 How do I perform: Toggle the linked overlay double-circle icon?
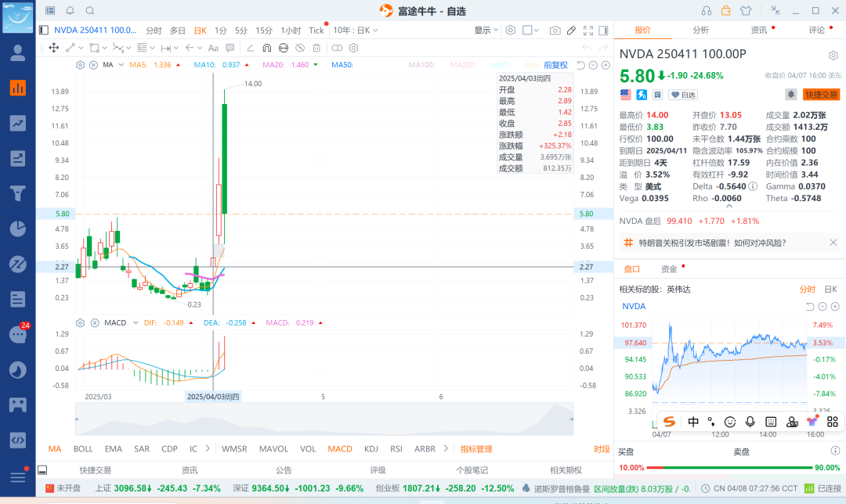[x=337, y=48]
